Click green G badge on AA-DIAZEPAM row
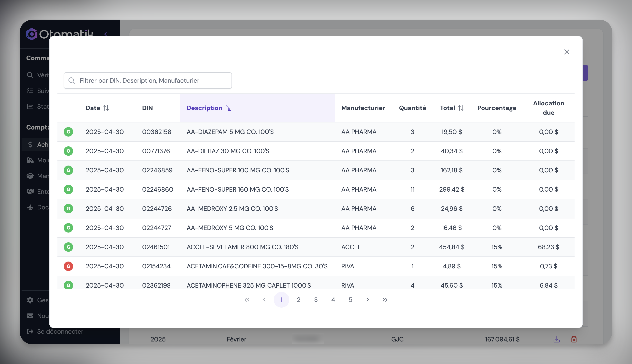632x364 pixels. pos(68,132)
